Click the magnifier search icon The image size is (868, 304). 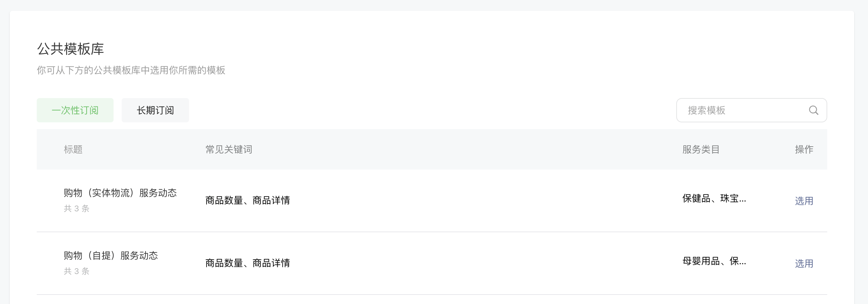(x=814, y=110)
